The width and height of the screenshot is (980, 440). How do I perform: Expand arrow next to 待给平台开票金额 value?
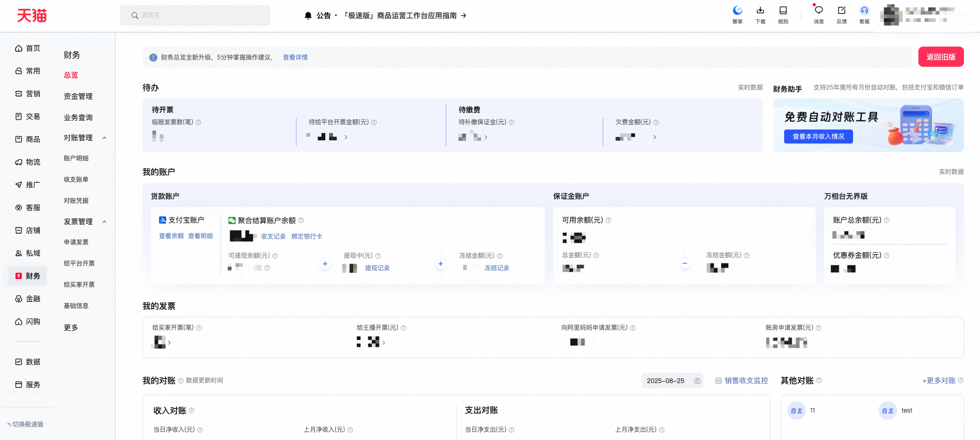346,137
